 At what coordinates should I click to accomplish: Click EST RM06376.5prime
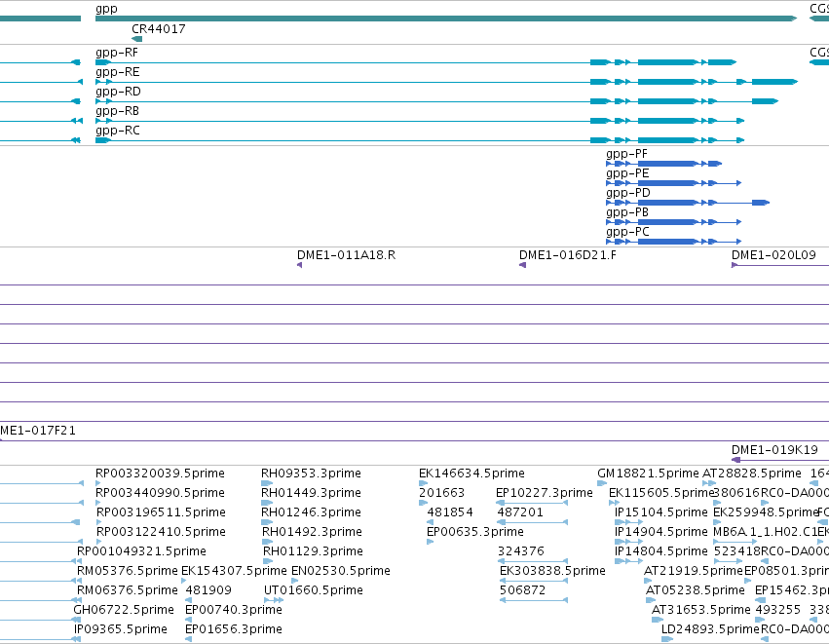(x=128, y=590)
